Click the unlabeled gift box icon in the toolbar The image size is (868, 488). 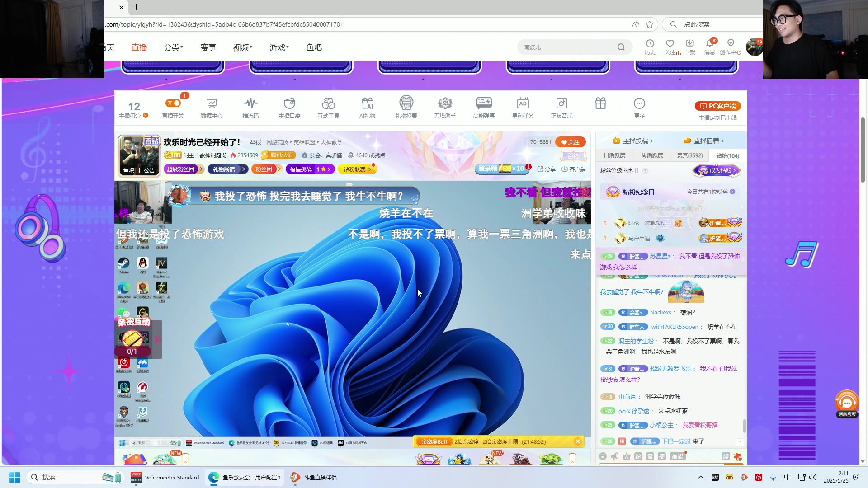[x=600, y=103]
